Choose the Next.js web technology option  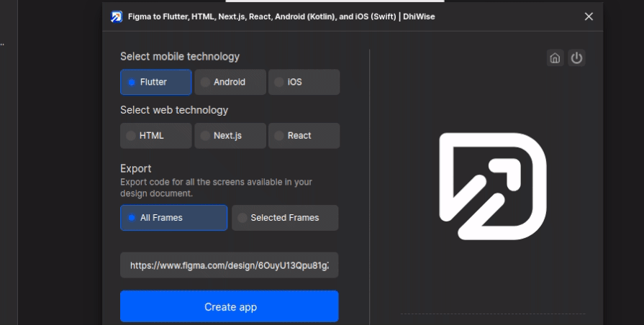click(x=230, y=136)
